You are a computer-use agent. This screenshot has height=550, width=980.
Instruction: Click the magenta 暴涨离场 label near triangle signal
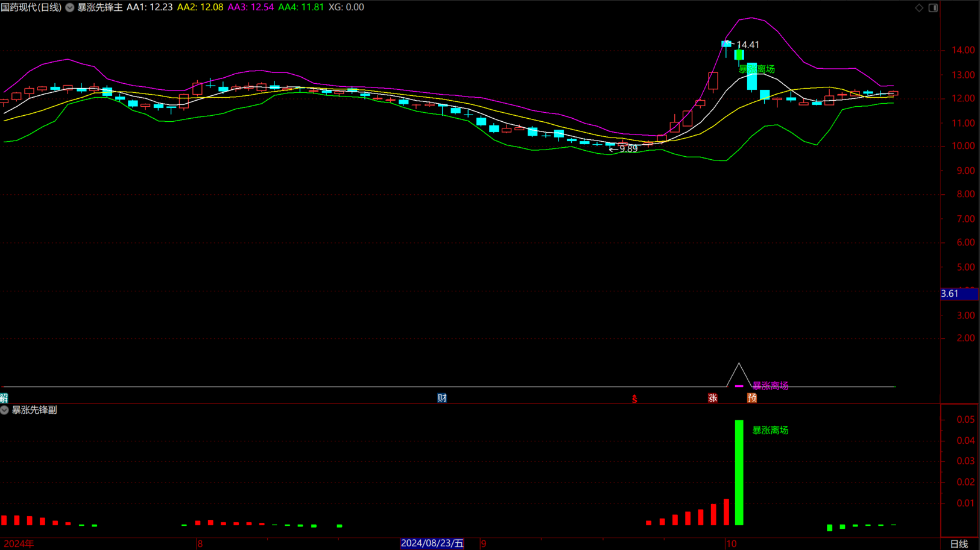[x=770, y=385]
